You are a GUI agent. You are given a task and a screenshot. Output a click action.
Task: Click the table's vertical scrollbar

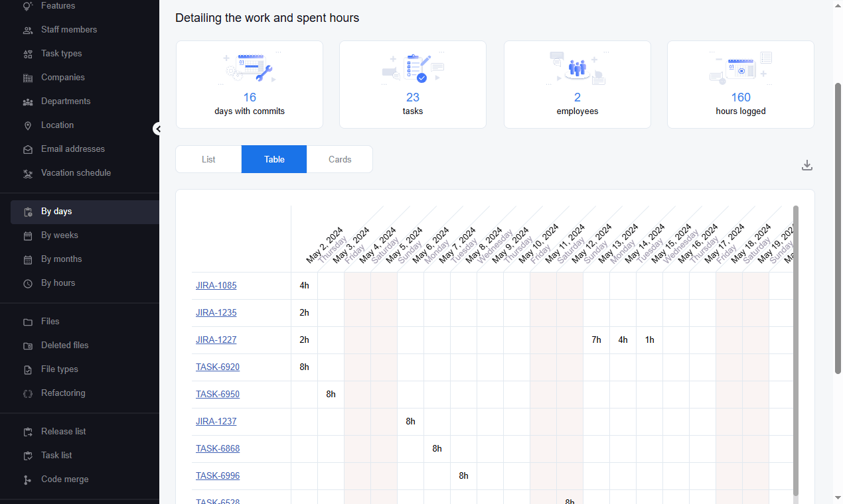point(796,349)
